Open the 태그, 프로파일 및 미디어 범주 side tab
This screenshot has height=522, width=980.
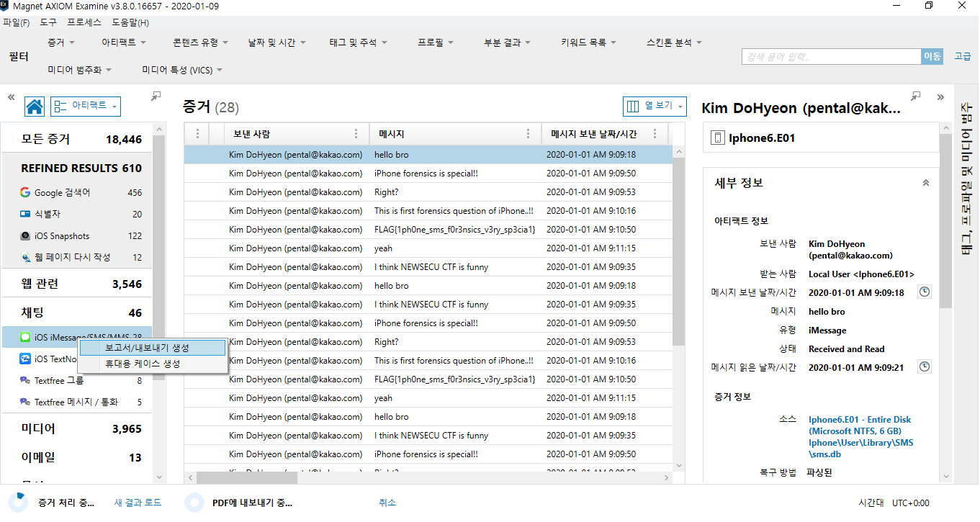click(x=966, y=178)
